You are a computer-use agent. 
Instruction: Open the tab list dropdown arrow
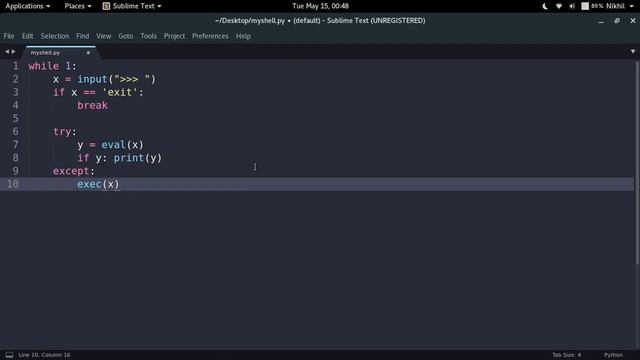click(633, 51)
